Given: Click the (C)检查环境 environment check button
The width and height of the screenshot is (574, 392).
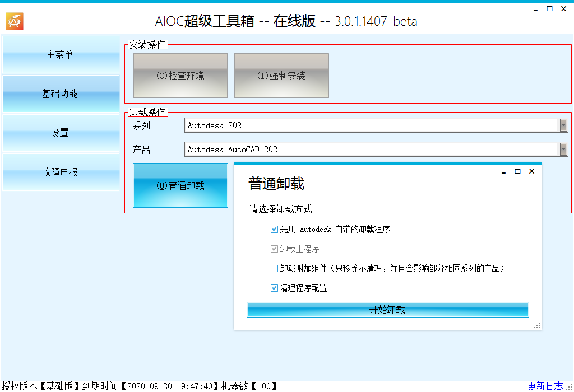Looking at the screenshot, I should coord(180,75).
